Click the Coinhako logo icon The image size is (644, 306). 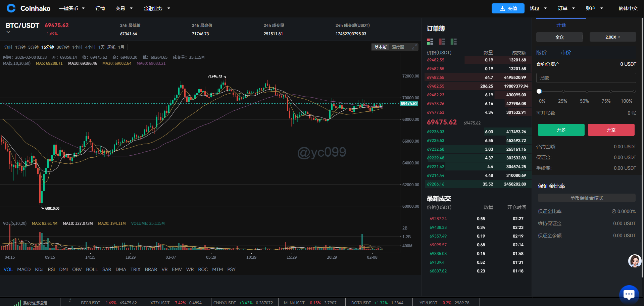pos(11,8)
